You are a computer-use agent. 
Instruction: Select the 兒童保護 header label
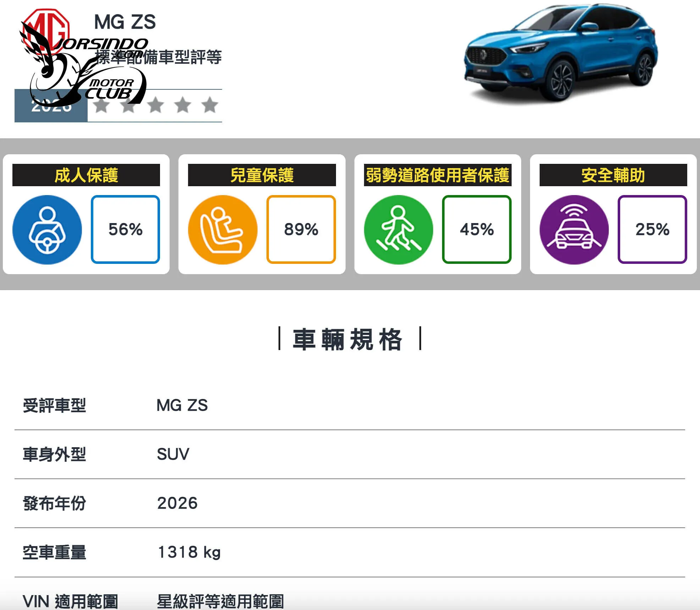[x=262, y=175]
